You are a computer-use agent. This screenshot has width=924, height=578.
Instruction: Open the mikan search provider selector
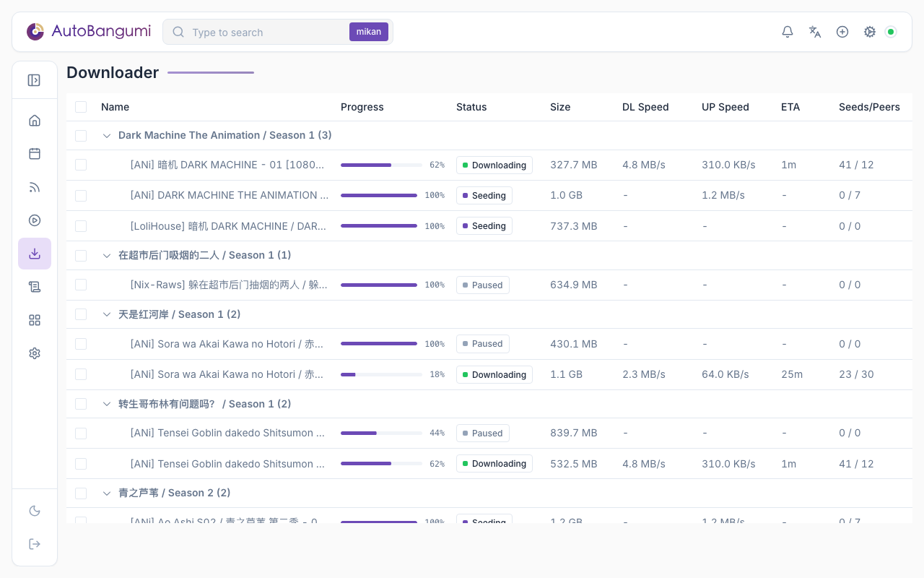click(x=369, y=32)
